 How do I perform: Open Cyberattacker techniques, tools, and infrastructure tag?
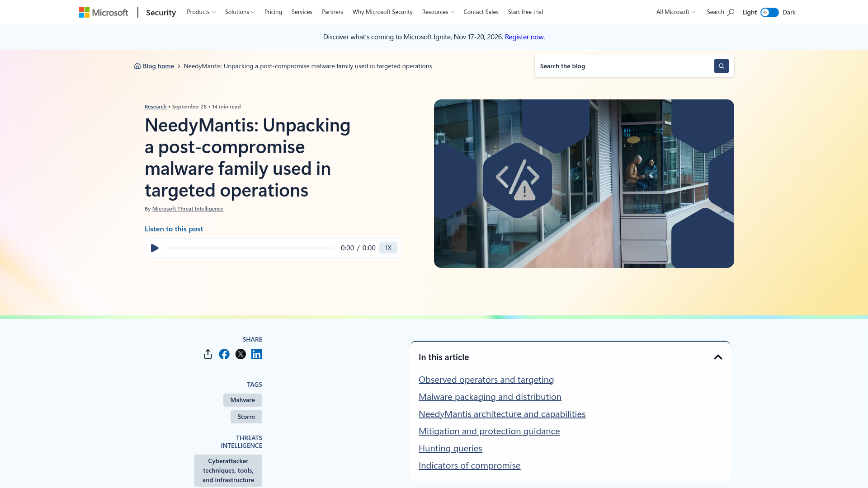228,470
